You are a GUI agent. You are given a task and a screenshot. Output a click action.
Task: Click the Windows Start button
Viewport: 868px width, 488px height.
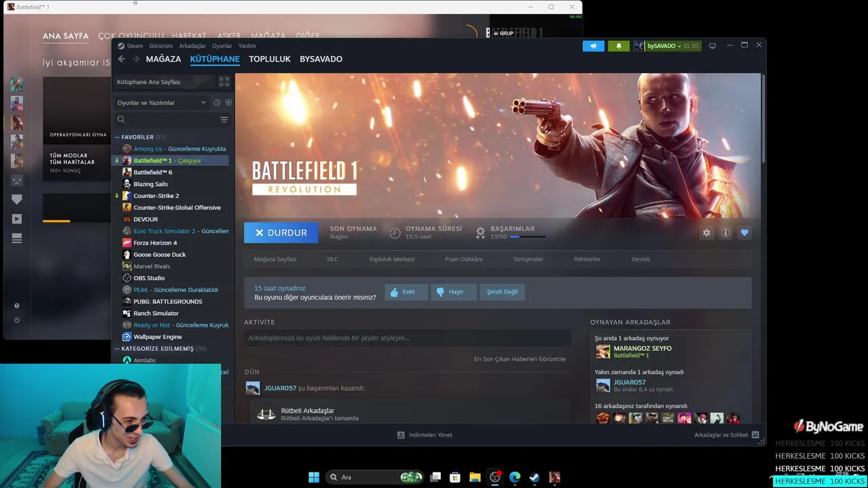point(314,477)
